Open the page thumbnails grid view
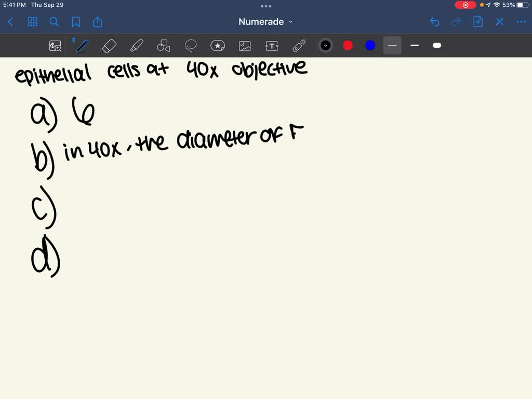 click(x=32, y=22)
